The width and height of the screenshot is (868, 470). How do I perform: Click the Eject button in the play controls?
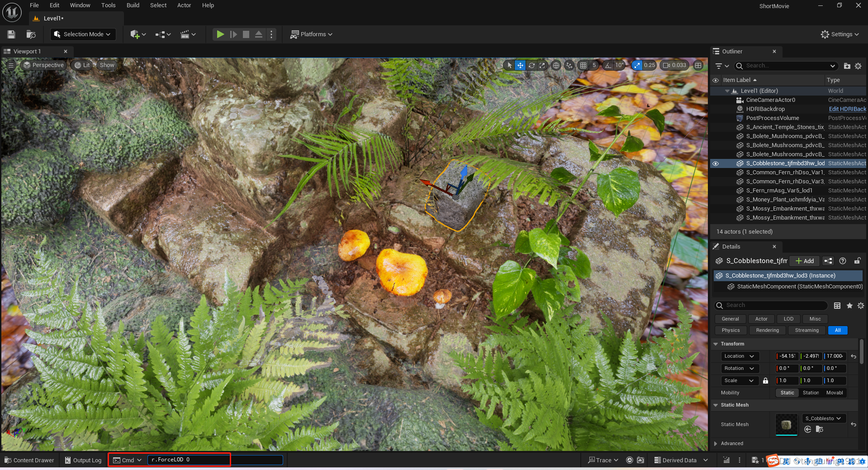259,34
